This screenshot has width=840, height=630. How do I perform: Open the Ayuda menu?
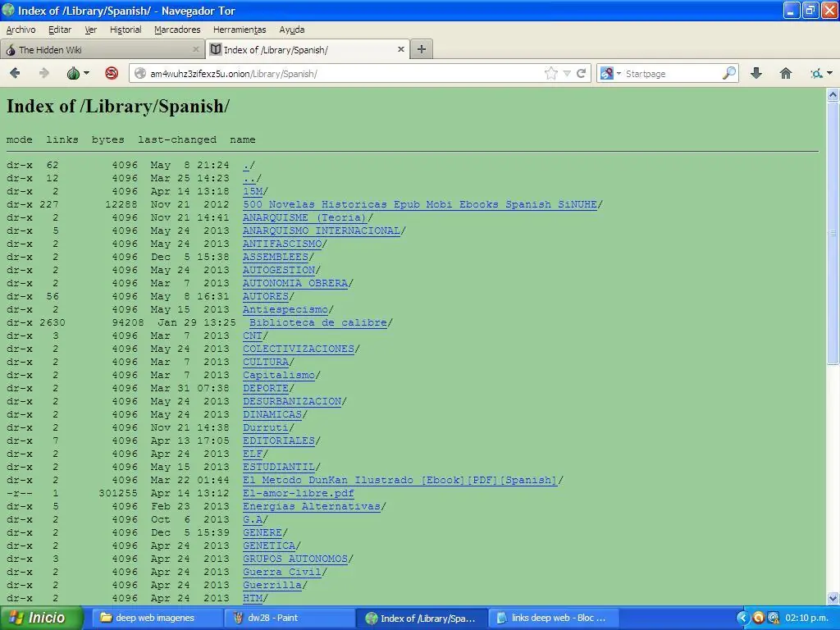coord(292,30)
